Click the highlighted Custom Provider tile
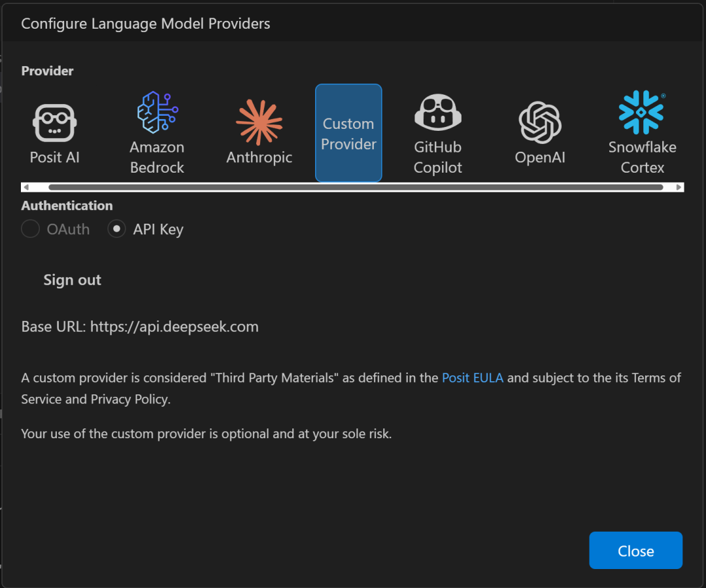The image size is (706, 588). pyautogui.click(x=348, y=133)
